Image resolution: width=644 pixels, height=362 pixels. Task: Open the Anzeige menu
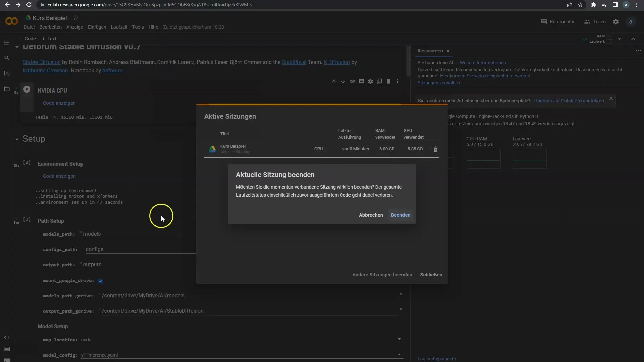pyautogui.click(x=75, y=27)
